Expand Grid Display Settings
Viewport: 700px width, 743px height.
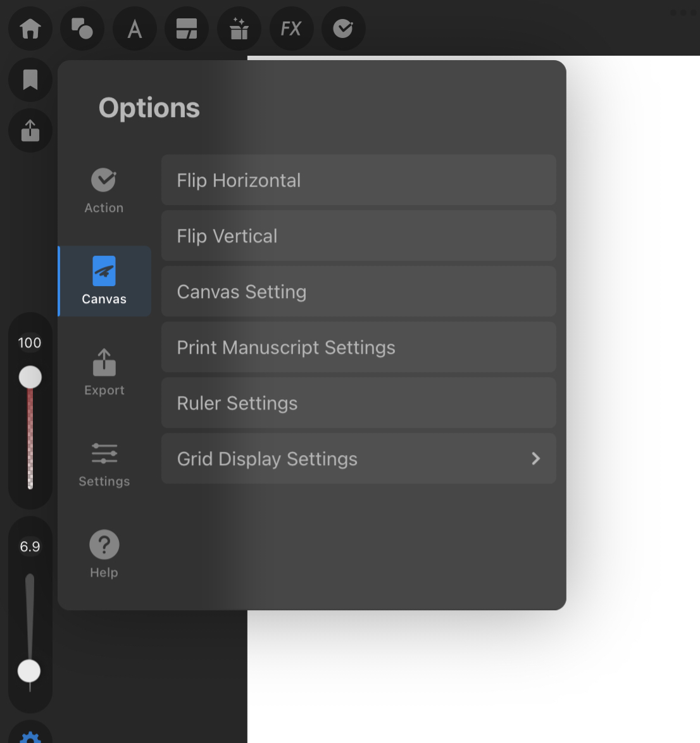coord(358,458)
